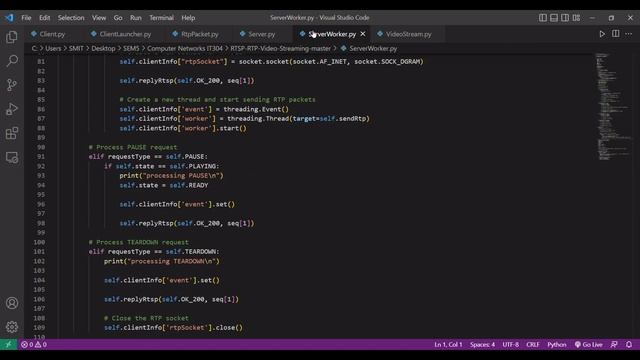Open the Extensions view

click(x=12, y=133)
